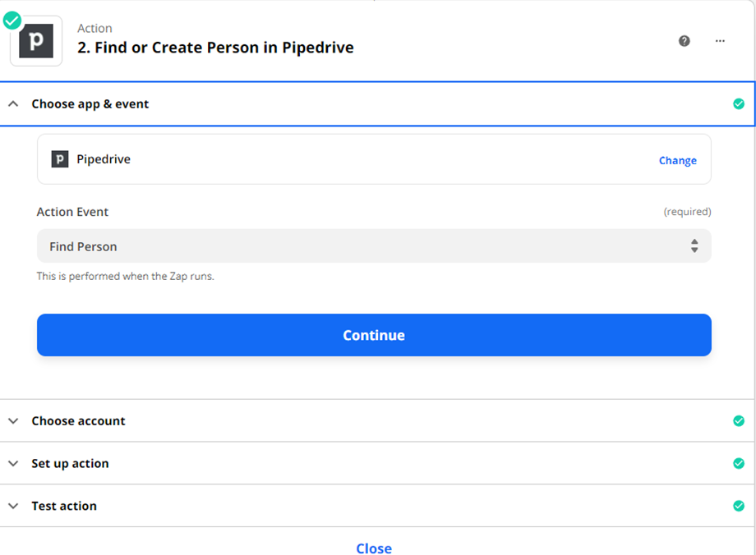Click the step title Find or Create Person
This screenshot has height=555, width=756.
tap(215, 48)
